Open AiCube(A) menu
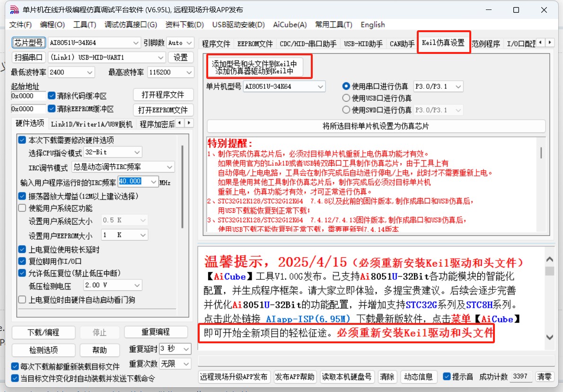 290,25
